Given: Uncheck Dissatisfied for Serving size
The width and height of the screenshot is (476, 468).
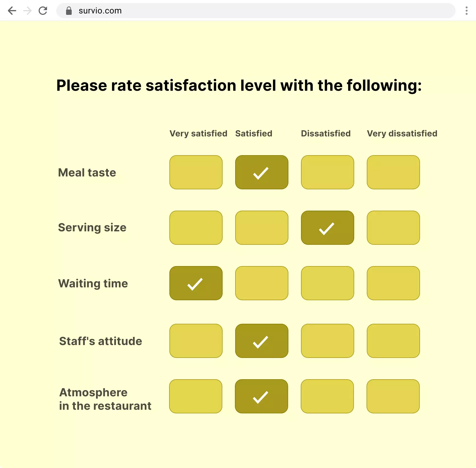Looking at the screenshot, I should pos(327,228).
